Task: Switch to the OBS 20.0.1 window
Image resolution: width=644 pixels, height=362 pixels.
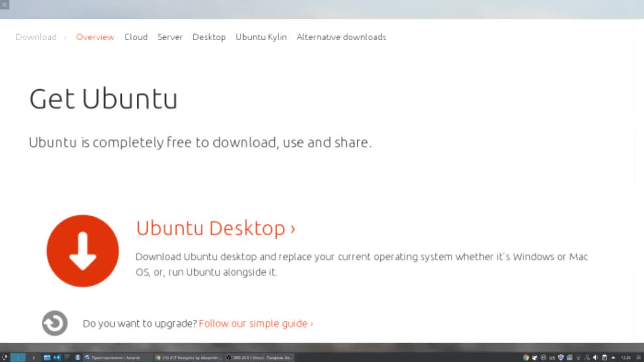Action: click(259, 357)
